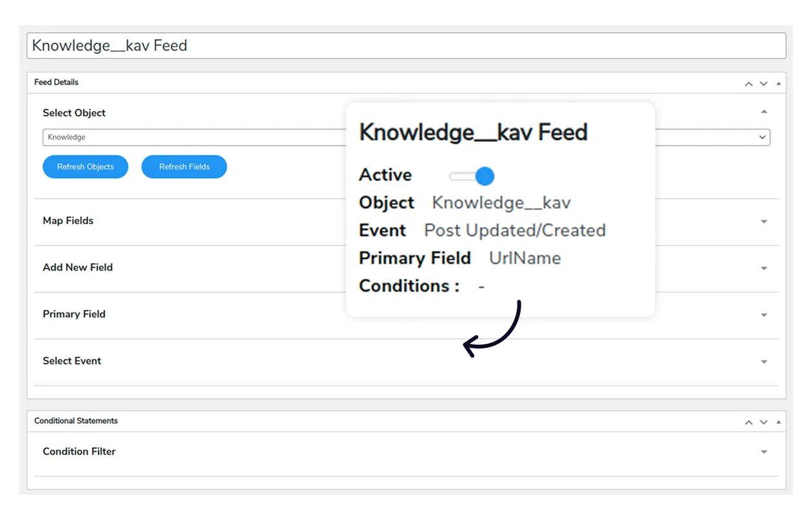This screenshot has height=518, width=812.
Task: Click the Add New Field label
Action: [78, 267]
